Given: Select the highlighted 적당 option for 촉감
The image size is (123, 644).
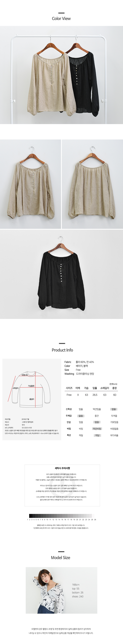Looking at the screenshot, I should [x=97, y=435].
